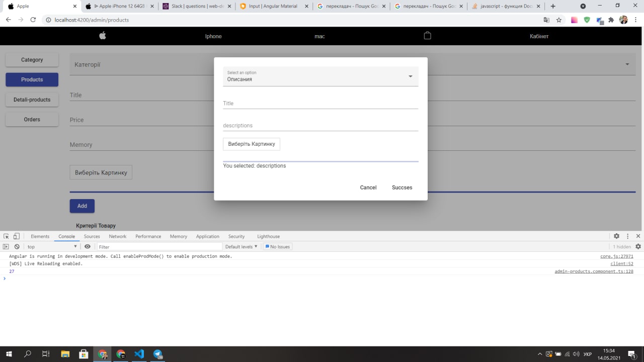
Task: Open Detail-products sidebar button
Action: pyautogui.click(x=32, y=100)
